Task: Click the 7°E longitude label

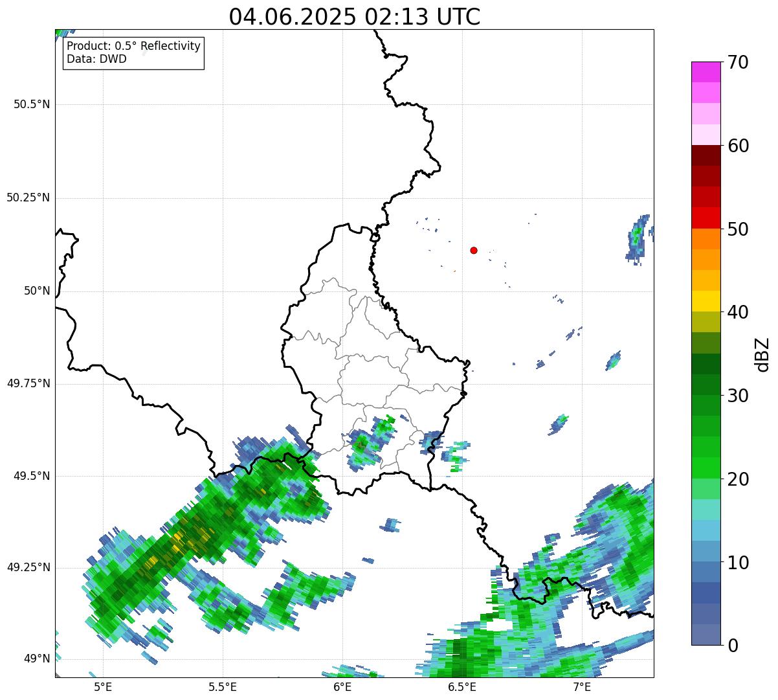Action: tap(582, 686)
